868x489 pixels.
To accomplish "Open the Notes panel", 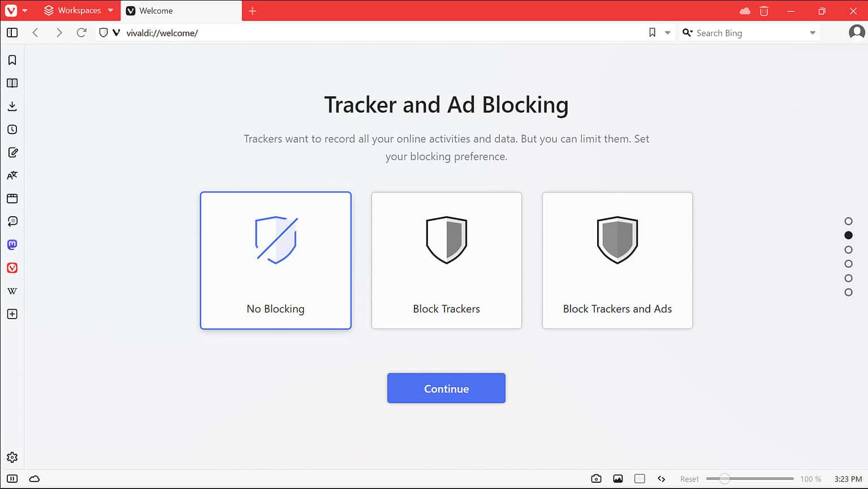I will (x=12, y=152).
